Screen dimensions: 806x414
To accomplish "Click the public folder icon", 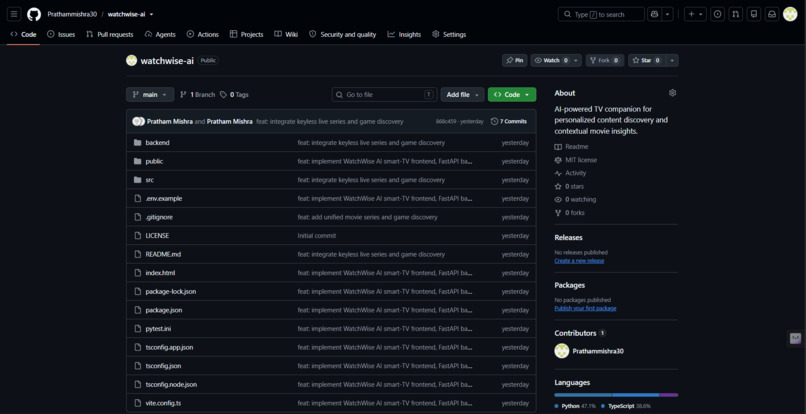I will (x=137, y=161).
